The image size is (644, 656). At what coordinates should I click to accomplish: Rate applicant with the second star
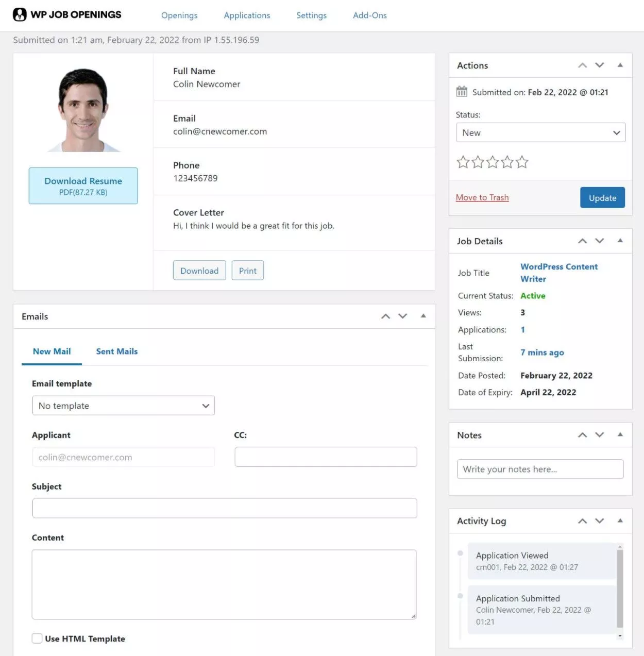478,162
